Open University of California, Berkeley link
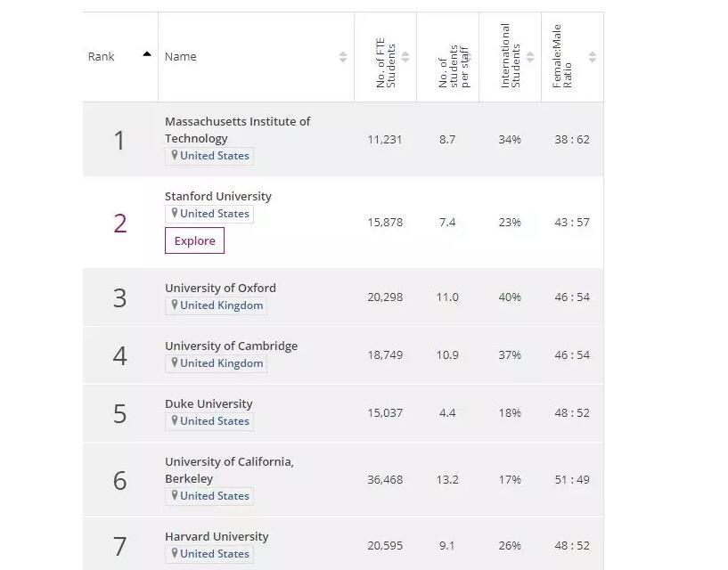Screen dimensions: 728x570 [x=229, y=469]
